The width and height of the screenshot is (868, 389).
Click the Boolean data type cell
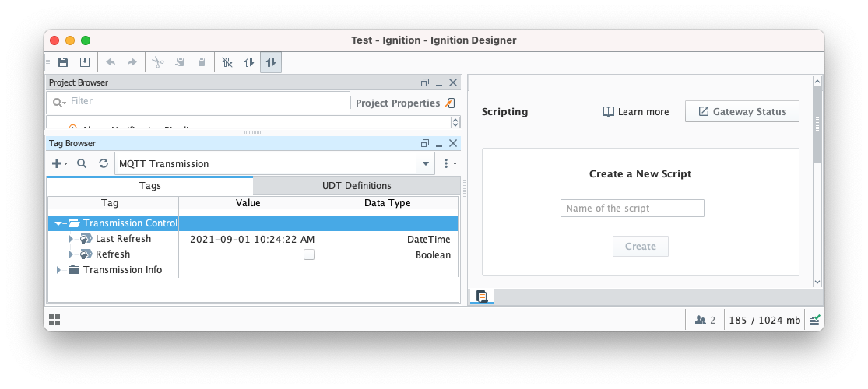click(x=433, y=255)
